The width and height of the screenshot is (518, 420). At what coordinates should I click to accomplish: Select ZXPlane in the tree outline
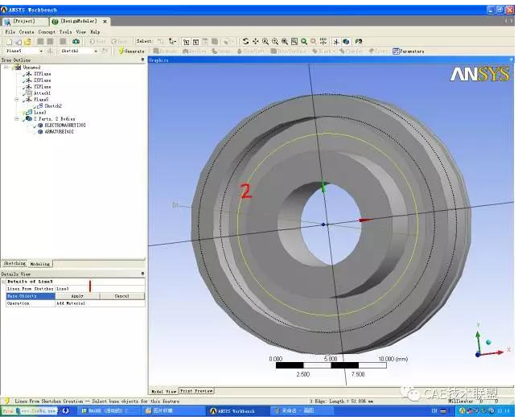click(42, 80)
